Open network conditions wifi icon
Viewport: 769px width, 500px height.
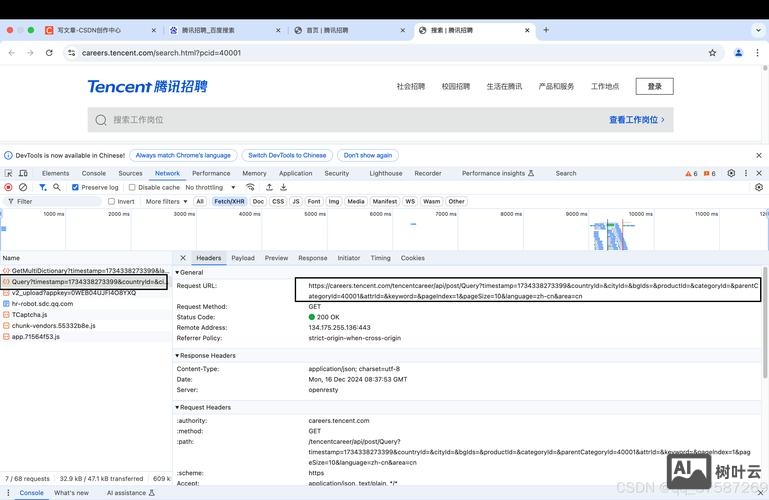pyautogui.click(x=250, y=187)
